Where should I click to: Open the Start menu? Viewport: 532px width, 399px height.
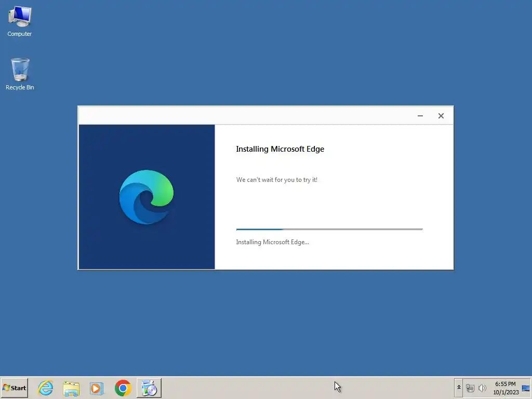[x=14, y=388]
